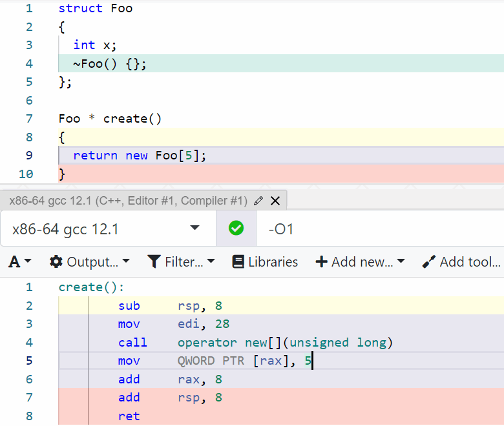The height and width of the screenshot is (426, 504).
Task: Click assembly line 'mov edi, 28'
Action: click(x=174, y=324)
